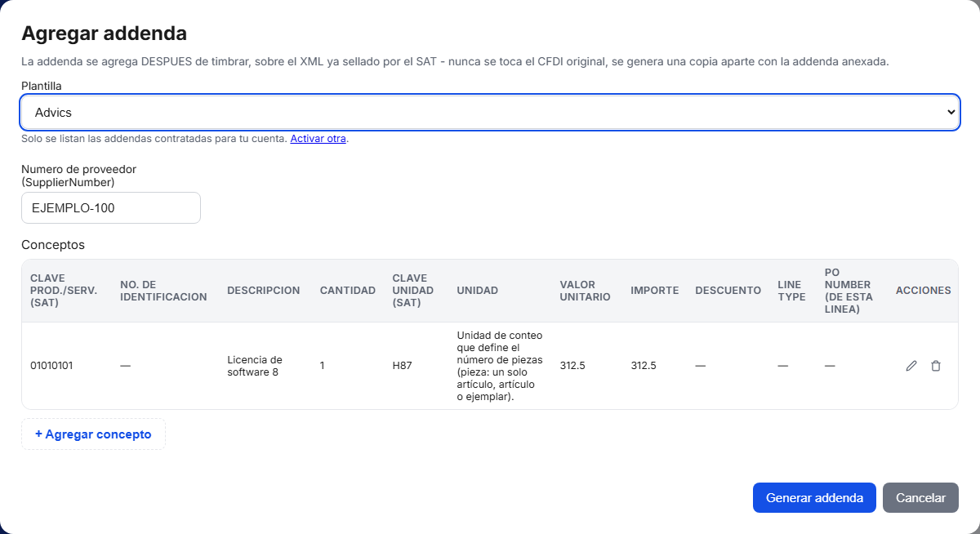
Task: Click the 312.5 value under Valor Unitario
Action: pyautogui.click(x=572, y=366)
